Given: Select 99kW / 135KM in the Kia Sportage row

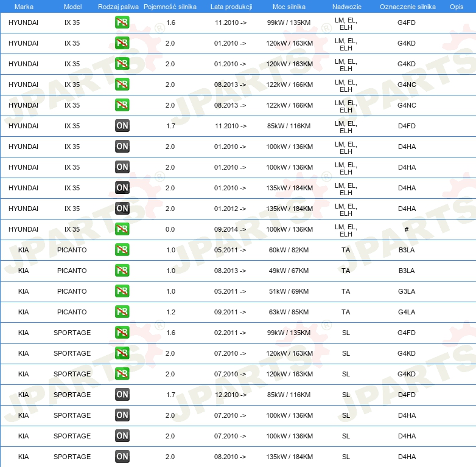Looking at the screenshot, I should pos(289,333).
